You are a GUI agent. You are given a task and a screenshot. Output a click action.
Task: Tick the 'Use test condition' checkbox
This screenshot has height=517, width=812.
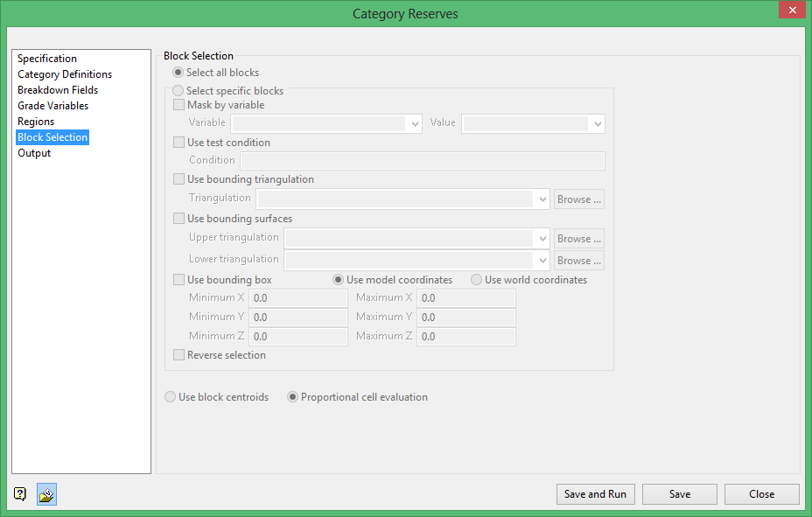pyautogui.click(x=179, y=143)
